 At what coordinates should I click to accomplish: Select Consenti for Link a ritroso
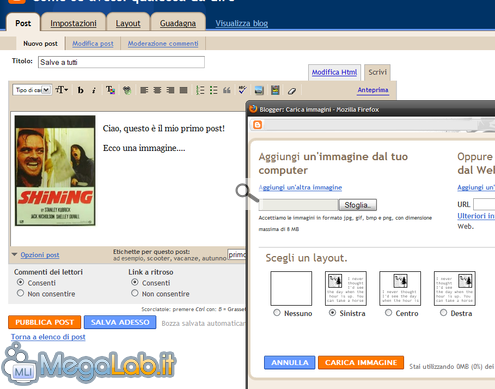(135, 282)
